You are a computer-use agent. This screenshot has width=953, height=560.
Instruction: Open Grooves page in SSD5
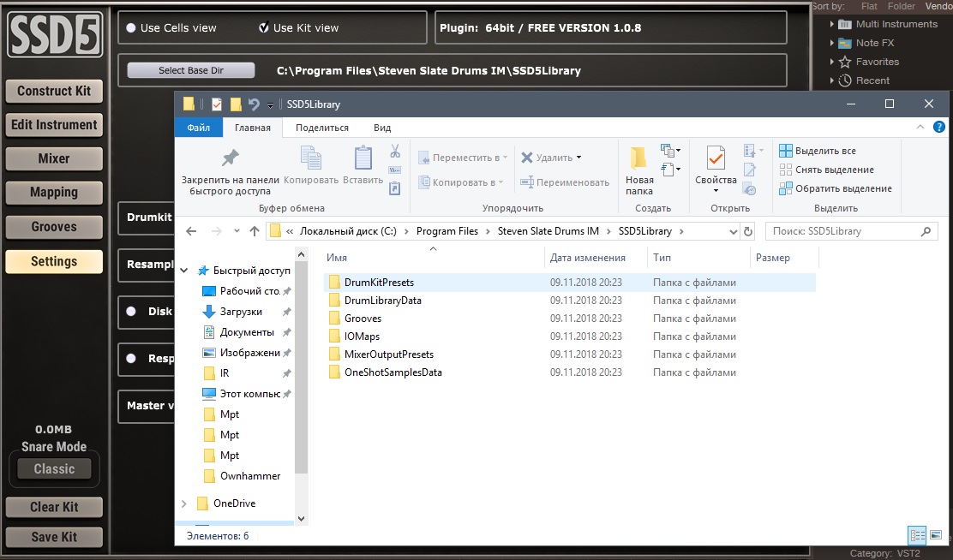(x=54, y=227)
